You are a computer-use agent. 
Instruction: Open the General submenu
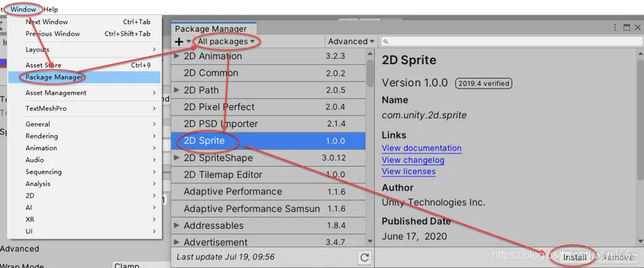(x=84, y=124)
